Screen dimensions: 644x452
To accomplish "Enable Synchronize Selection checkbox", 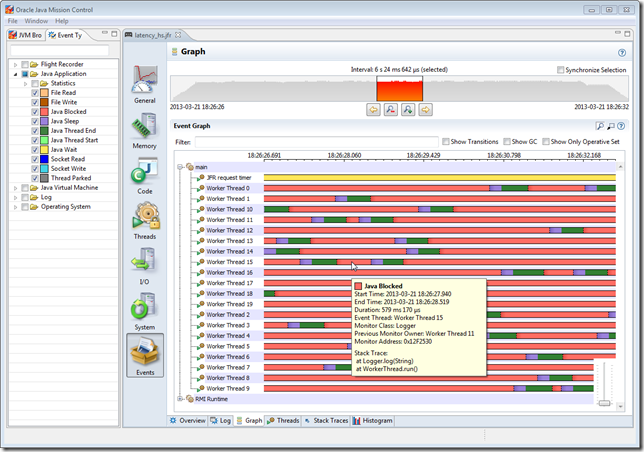I will point(560,70).
